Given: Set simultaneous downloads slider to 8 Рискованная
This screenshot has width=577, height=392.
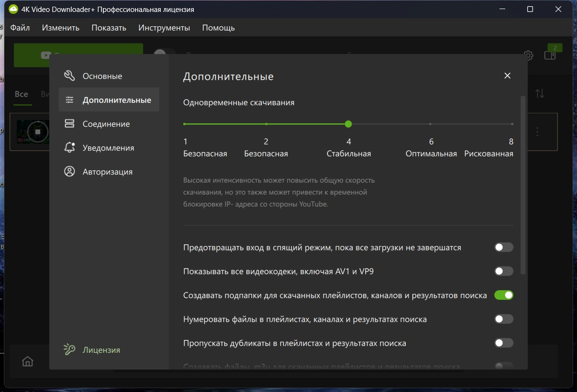Looking at the screenshot, I should point(512,124).
